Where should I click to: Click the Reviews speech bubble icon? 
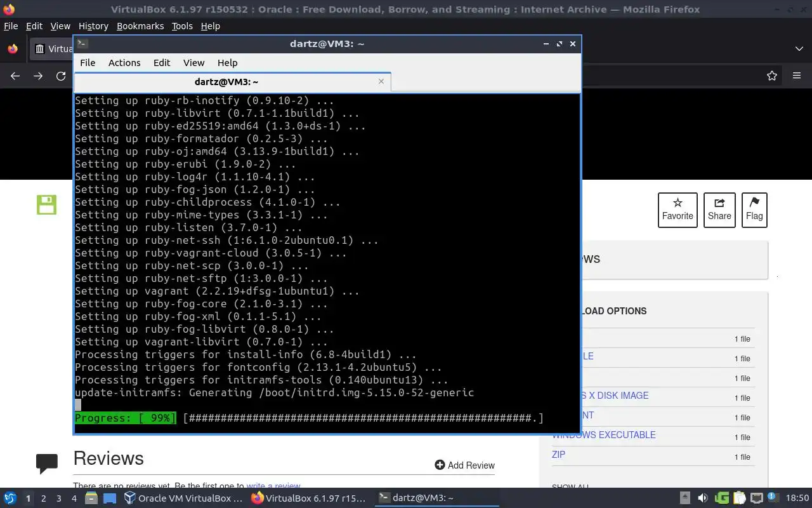[x=47, y=464]
